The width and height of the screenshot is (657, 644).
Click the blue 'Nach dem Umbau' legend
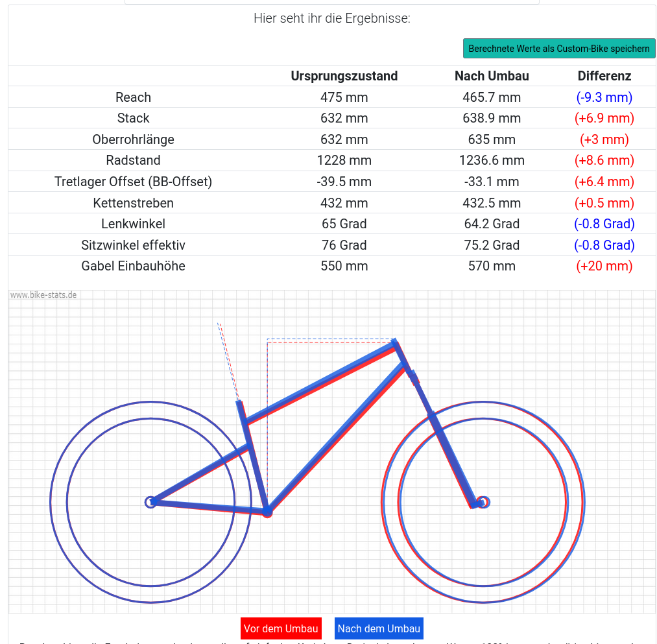tap(379, 628)
